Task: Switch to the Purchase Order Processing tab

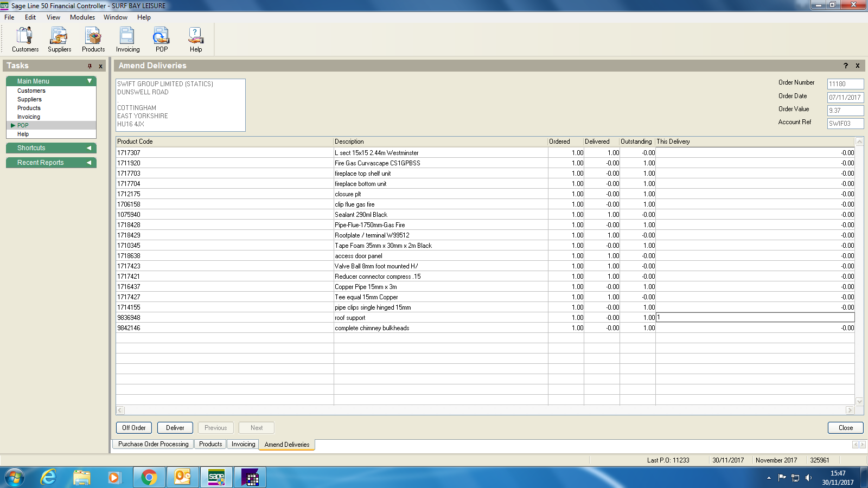Action: click(154, 444)
